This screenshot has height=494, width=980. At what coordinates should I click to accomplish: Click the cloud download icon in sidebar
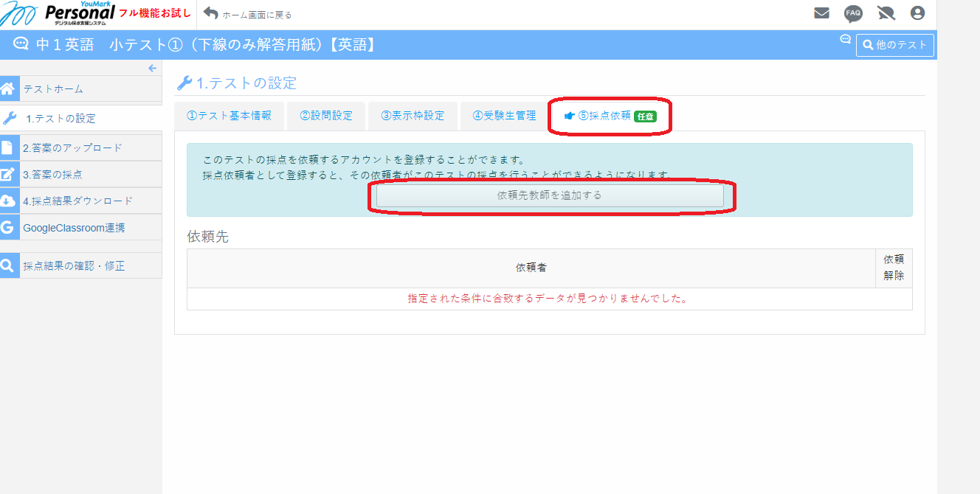[8, 201]
